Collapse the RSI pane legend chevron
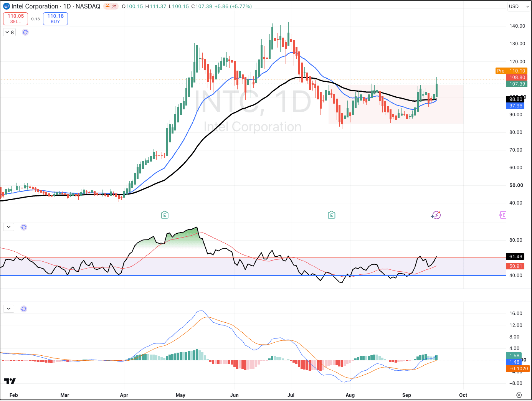The image size is (532, 401). point(8,227)
